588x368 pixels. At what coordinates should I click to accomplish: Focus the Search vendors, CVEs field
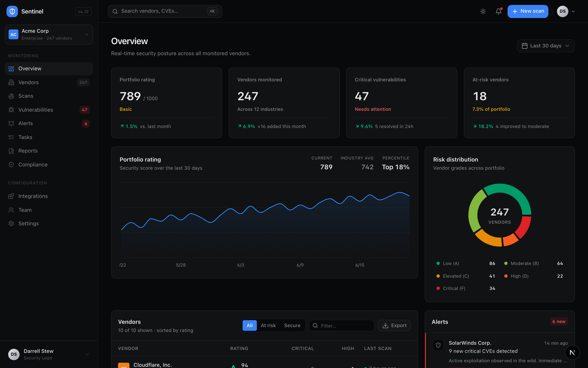coord(165,11)
